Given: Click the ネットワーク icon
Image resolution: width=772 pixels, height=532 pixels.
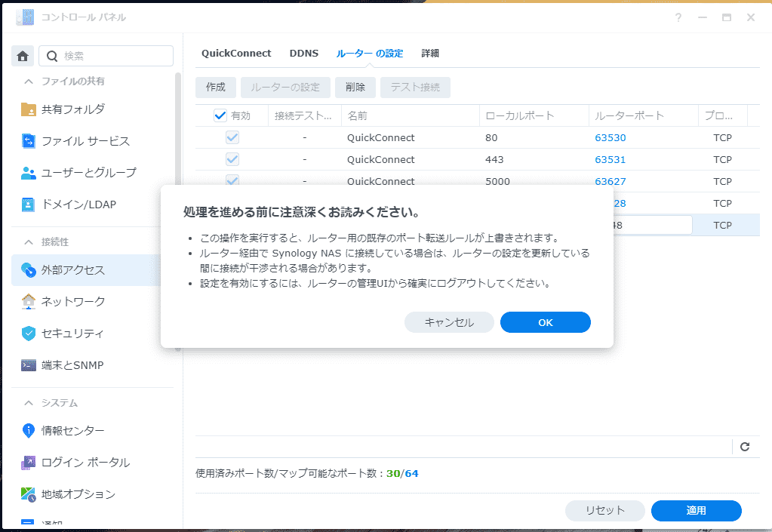Looking at the screenshot, I should [x=29, y=302].
